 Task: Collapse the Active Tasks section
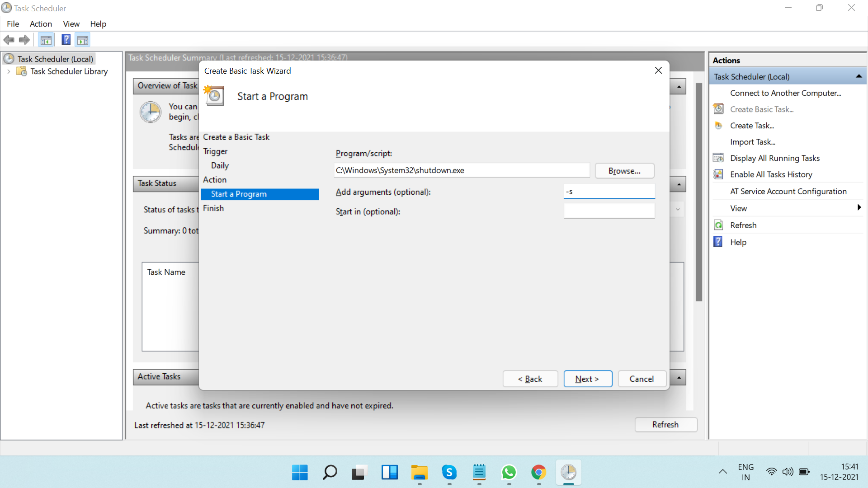[679, 377]
